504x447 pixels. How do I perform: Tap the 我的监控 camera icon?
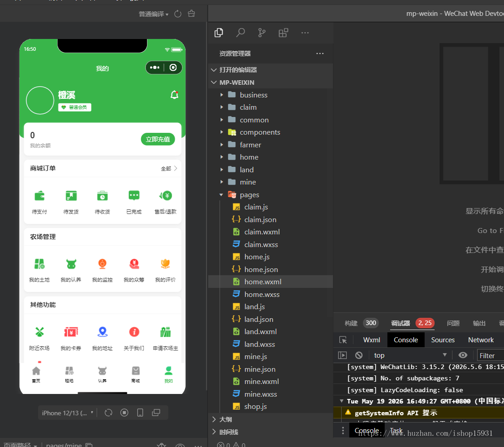102,264
